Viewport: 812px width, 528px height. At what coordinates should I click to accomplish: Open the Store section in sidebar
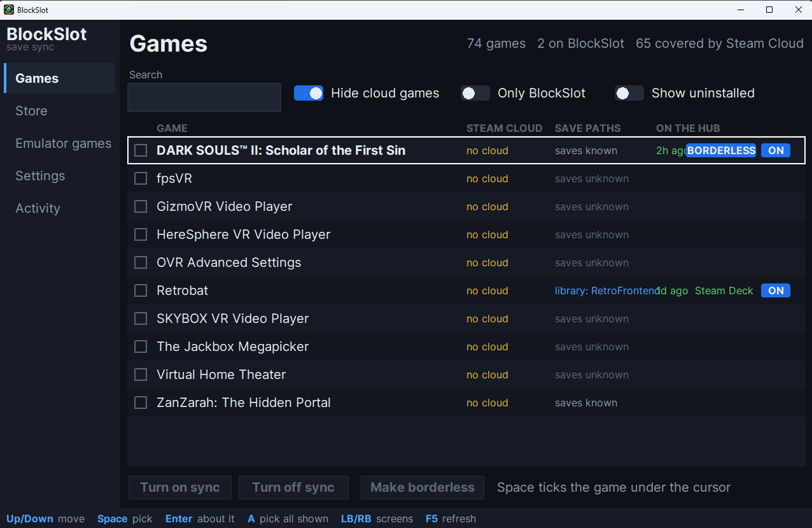click(x=59, y=111)
